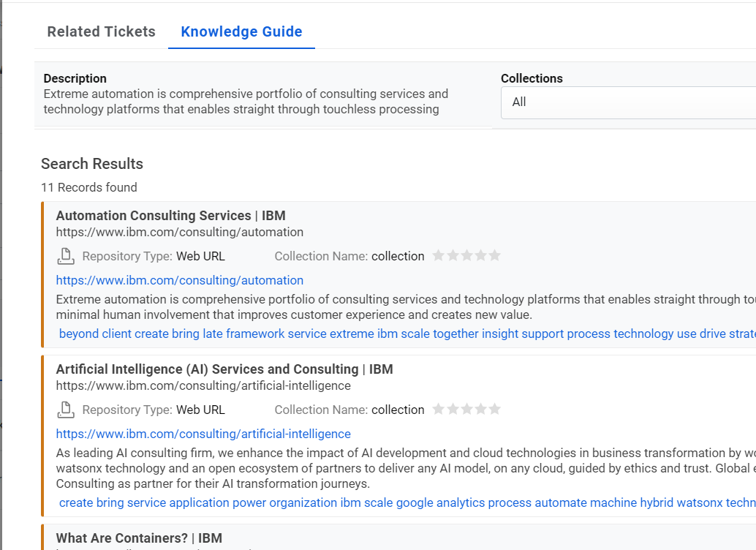The width and height of the screenshot is (756, 550).
Task: Rate Artificial Intelligence result three stars
Action: pos(466,409)
